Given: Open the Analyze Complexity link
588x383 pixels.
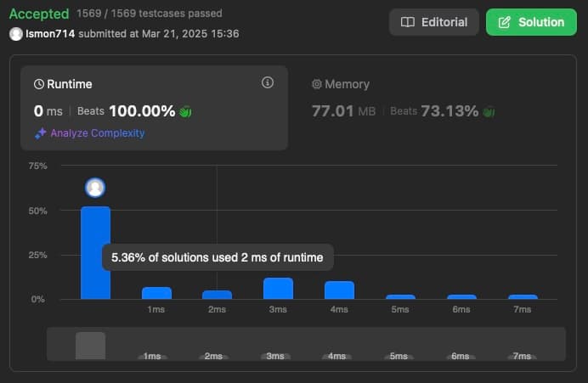Looking at the screenshot, I should (x=97, y=133).
